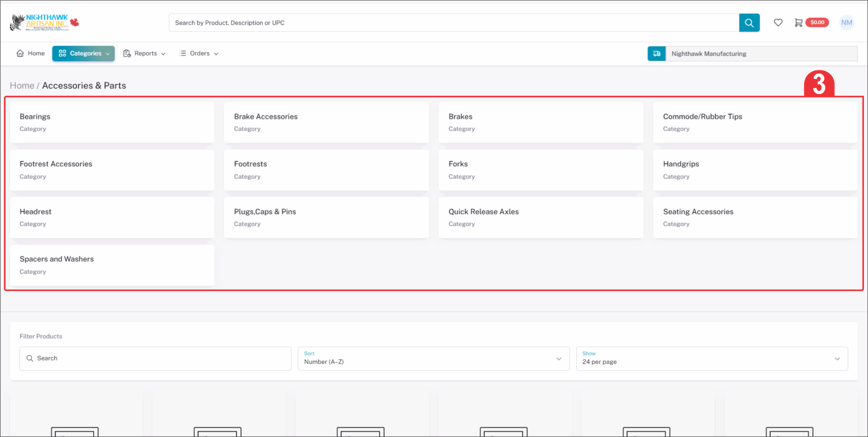Viewport: 868px width, 437px height.
Task: Open the shopping cart icon
Action: [798, 22]
